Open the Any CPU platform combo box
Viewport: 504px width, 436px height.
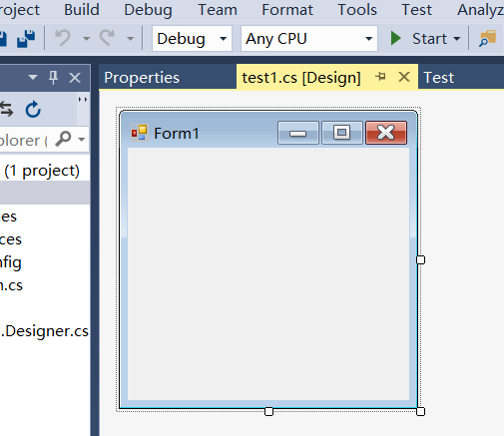tap(309, 39)
